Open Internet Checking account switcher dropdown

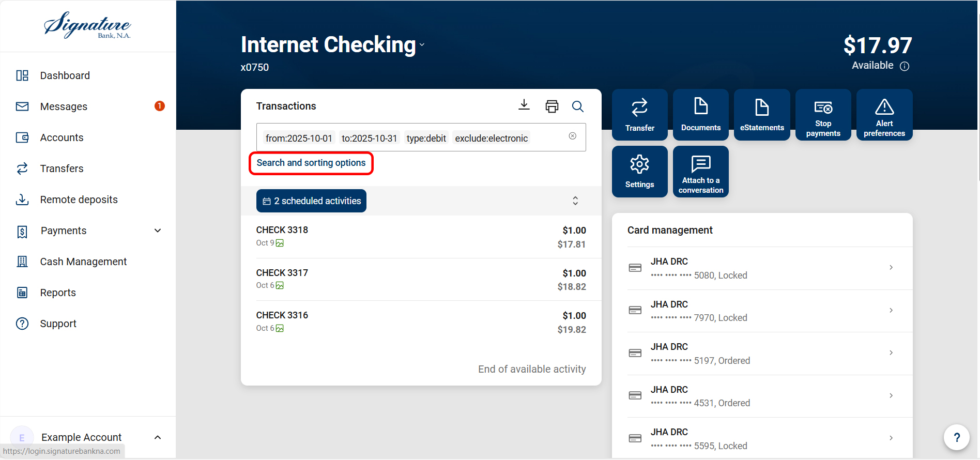tap(422, 45)
